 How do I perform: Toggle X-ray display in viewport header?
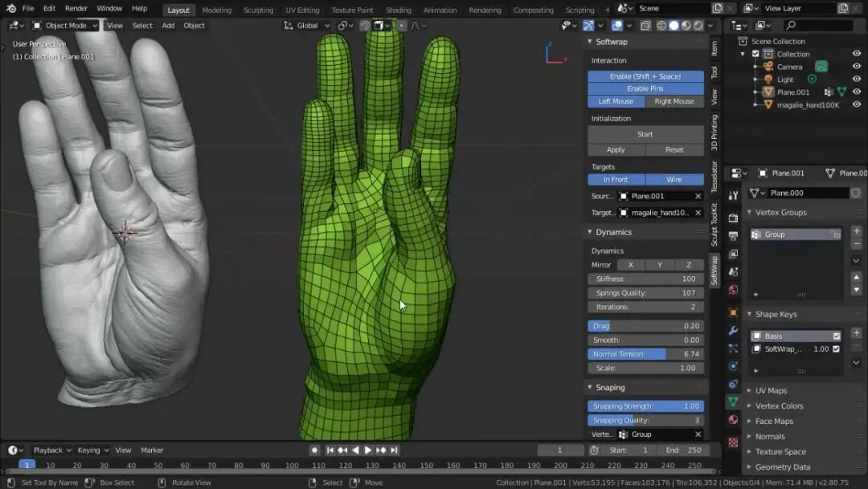[x=645, y=26]
